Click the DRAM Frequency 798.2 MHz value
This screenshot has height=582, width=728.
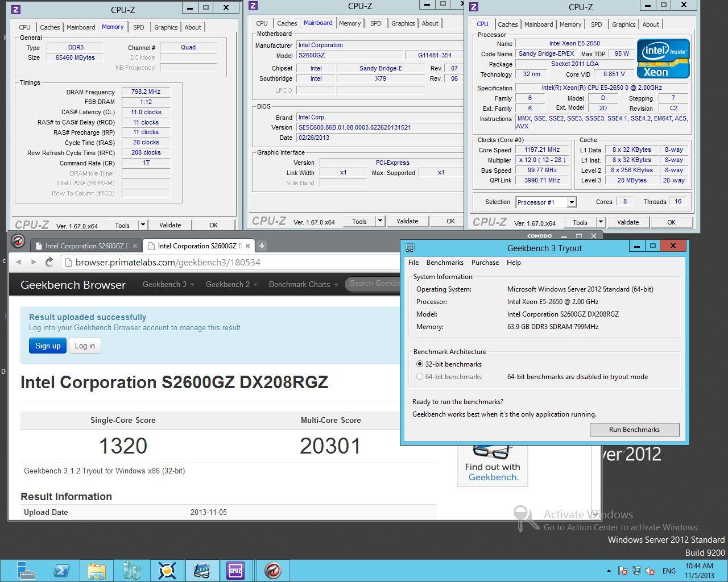146,92
